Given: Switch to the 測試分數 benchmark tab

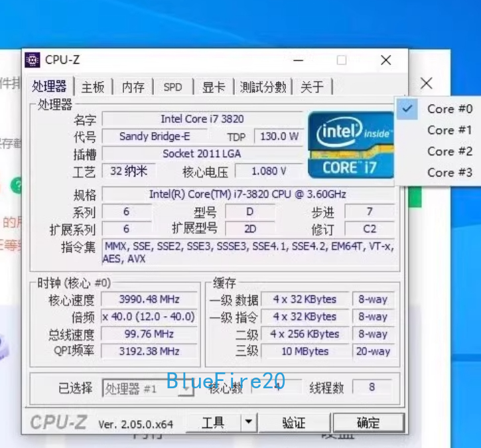Looking at the screenshot, I should point(263,87).
